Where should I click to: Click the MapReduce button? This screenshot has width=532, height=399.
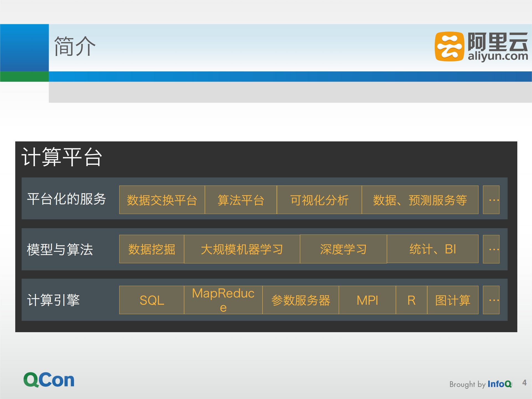coord(223,300)
